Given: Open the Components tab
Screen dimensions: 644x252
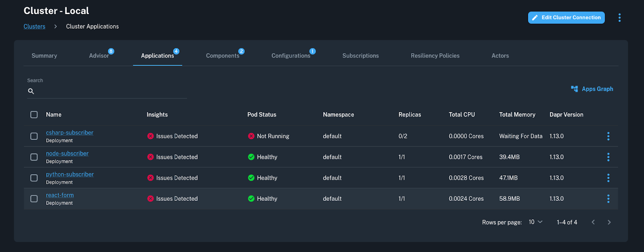Looking at the screenshot, I should pyautogui.click(x=223, y=56).
